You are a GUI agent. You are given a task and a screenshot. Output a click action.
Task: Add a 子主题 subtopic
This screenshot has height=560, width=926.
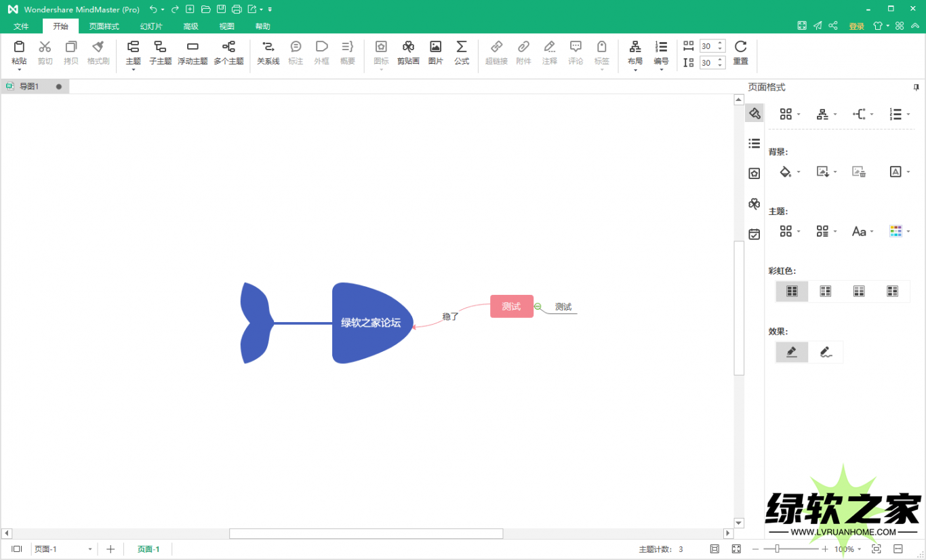point(160,53)
